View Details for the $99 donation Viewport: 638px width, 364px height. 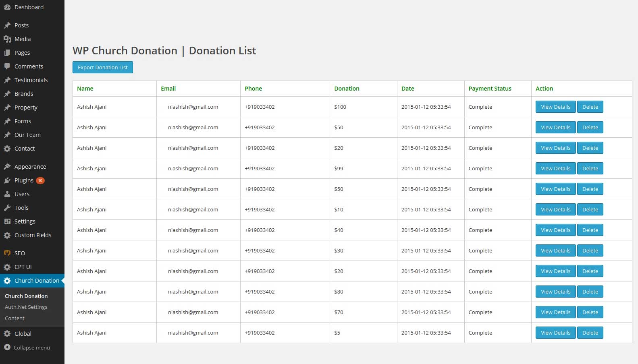click(555, 168)
